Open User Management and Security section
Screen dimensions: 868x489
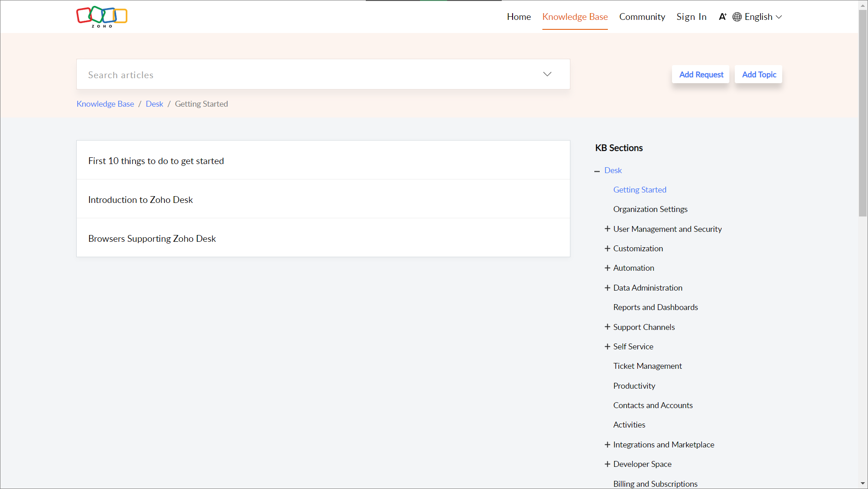[667, 229]
